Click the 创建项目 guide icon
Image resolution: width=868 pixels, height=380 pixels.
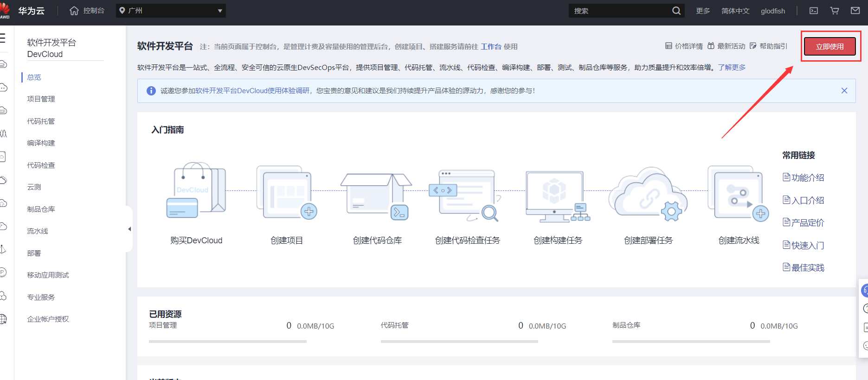click(286, 192)
